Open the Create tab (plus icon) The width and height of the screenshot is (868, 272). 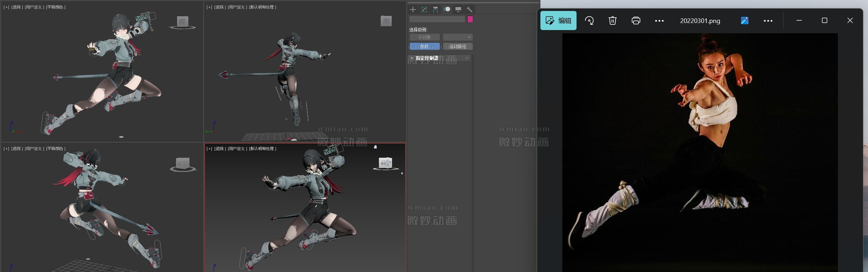pyautogui.click(x=413, y=10)
